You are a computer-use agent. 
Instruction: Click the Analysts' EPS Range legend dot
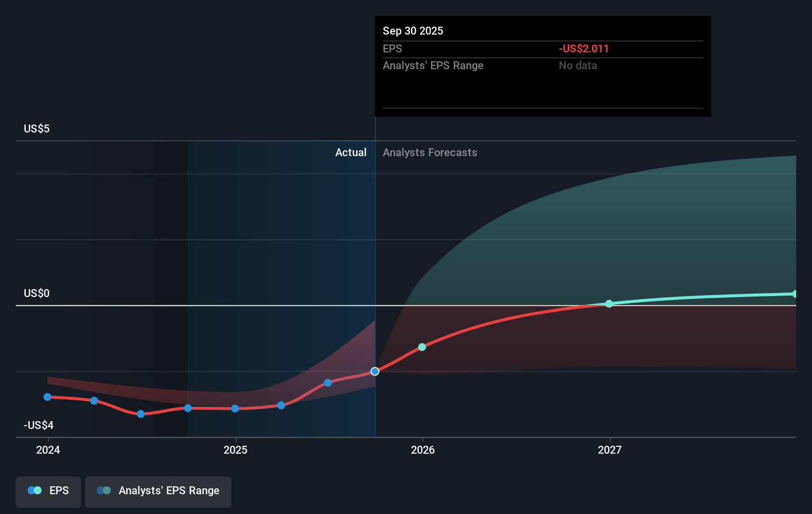104,490
